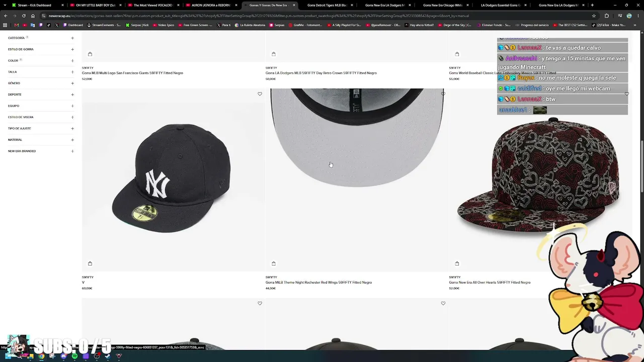Open the Rochester Red Wings cap image
This screenshot has height=362, width=644.
pyautogui.click(x=357, y=179)
